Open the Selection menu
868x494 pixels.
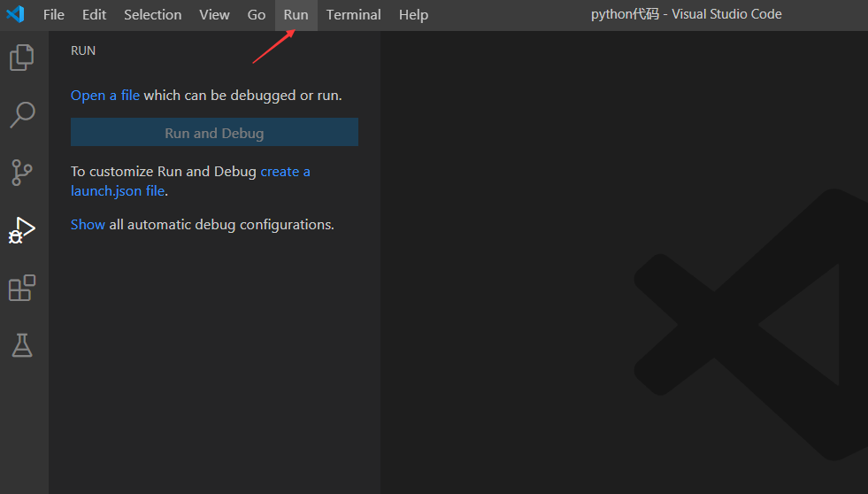(153, 15)
